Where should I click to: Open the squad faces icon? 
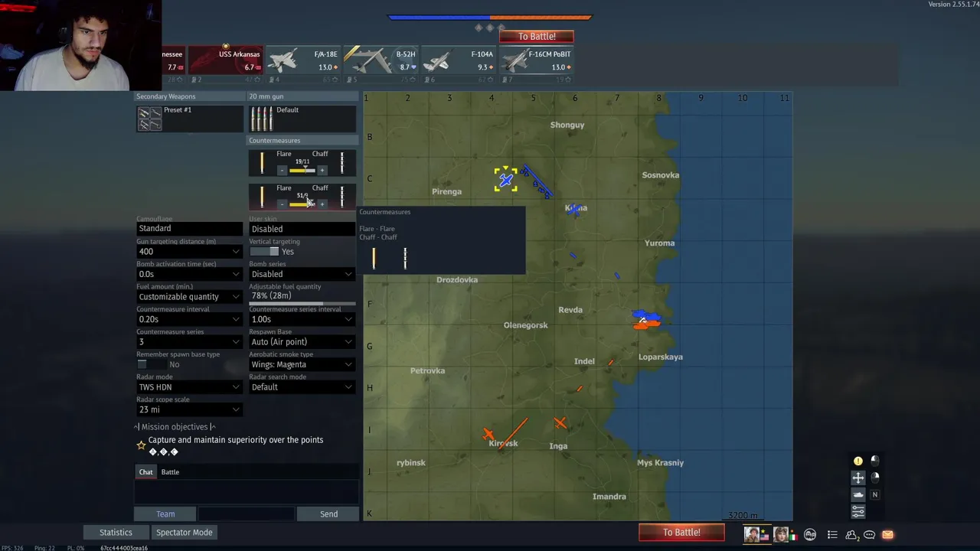coord(810,534)
